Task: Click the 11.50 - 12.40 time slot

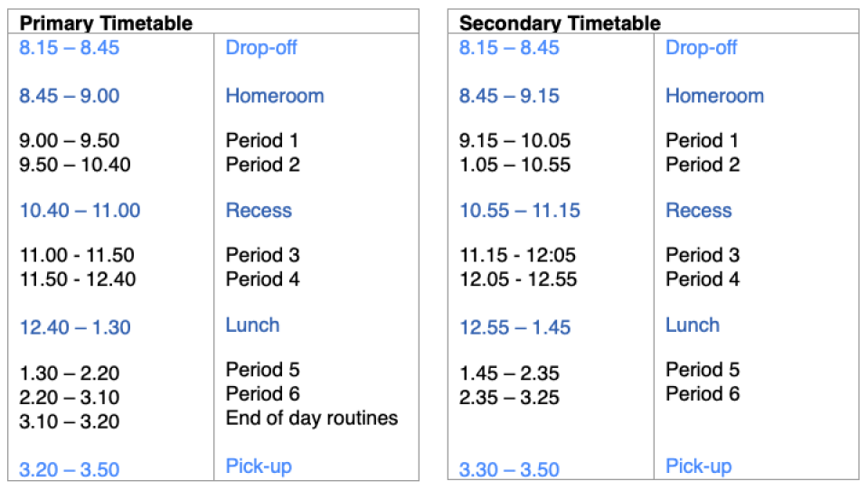Action: pyautogui.click(x=77, y=279)
